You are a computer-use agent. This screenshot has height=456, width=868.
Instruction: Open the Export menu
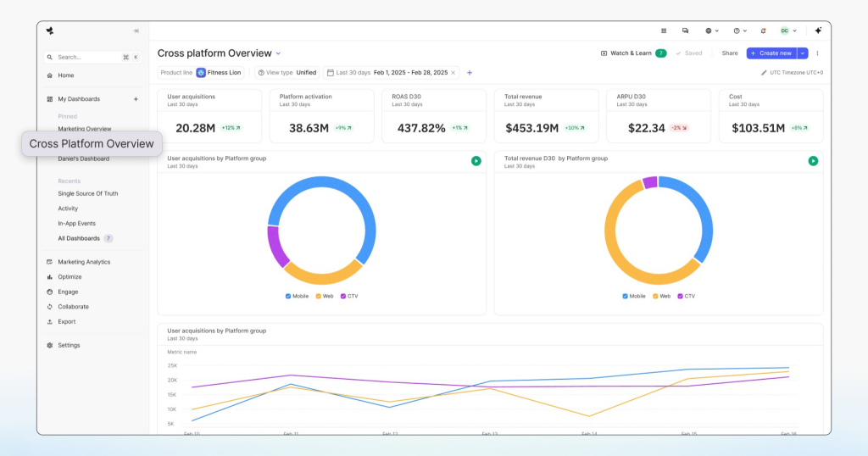(66, 321)
